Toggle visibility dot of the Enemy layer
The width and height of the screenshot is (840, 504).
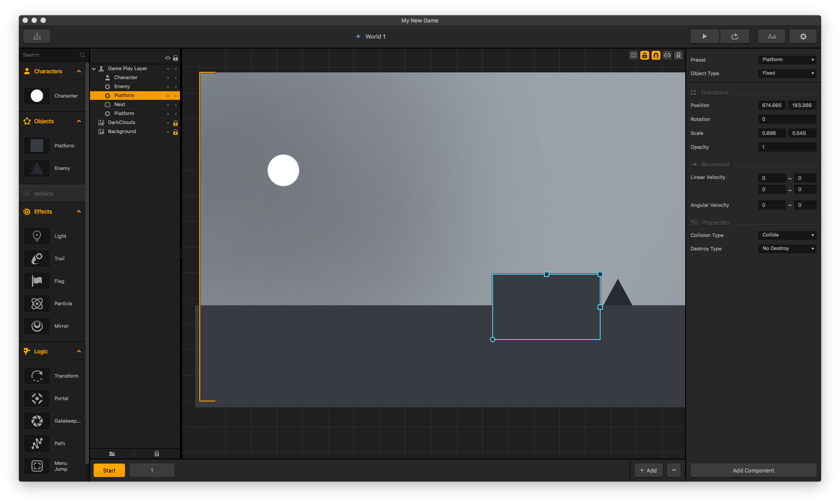pos(168,87)
